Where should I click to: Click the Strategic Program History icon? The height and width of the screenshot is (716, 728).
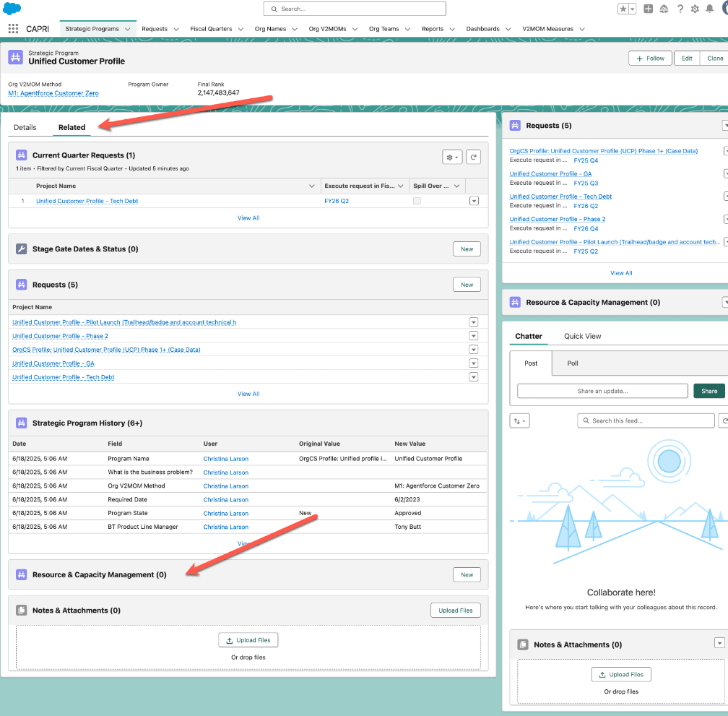point(22,423)
